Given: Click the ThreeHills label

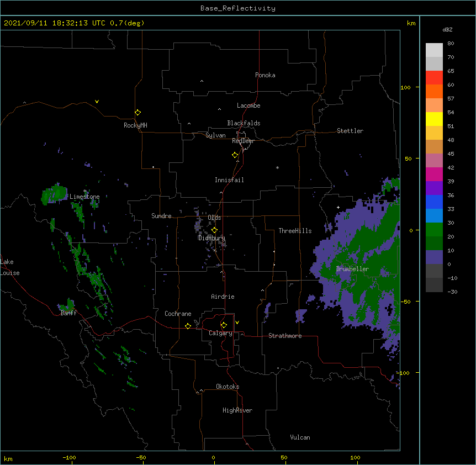Looking at the screenshot, I should pyautogui.click(x=295, y=231).
